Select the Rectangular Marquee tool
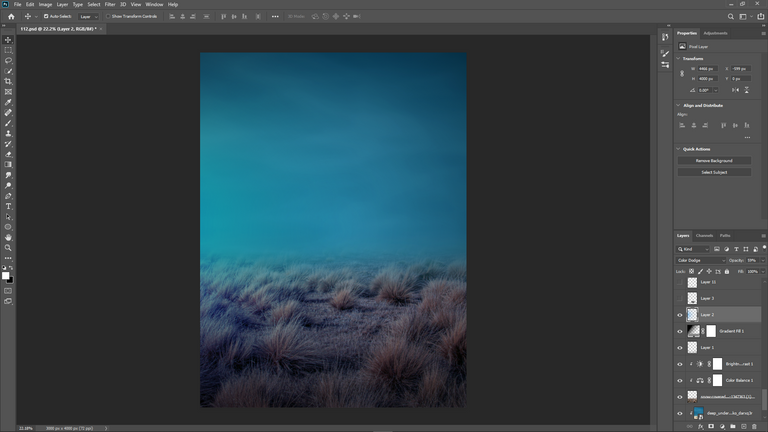 [x=8, y=50]
